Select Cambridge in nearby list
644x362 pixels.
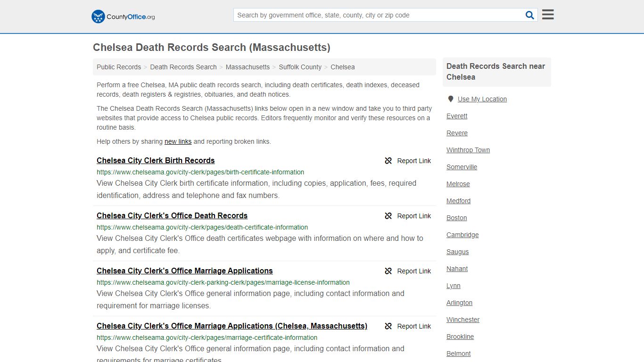tap(462, 235)
